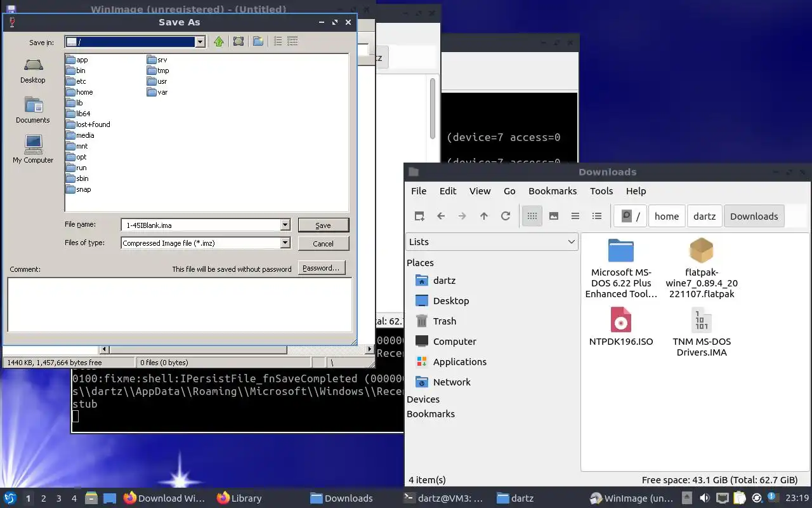Select the home folder in Save As list
Image resolution: width=812 pixels, height=508 pixels.
click(79, 92)
